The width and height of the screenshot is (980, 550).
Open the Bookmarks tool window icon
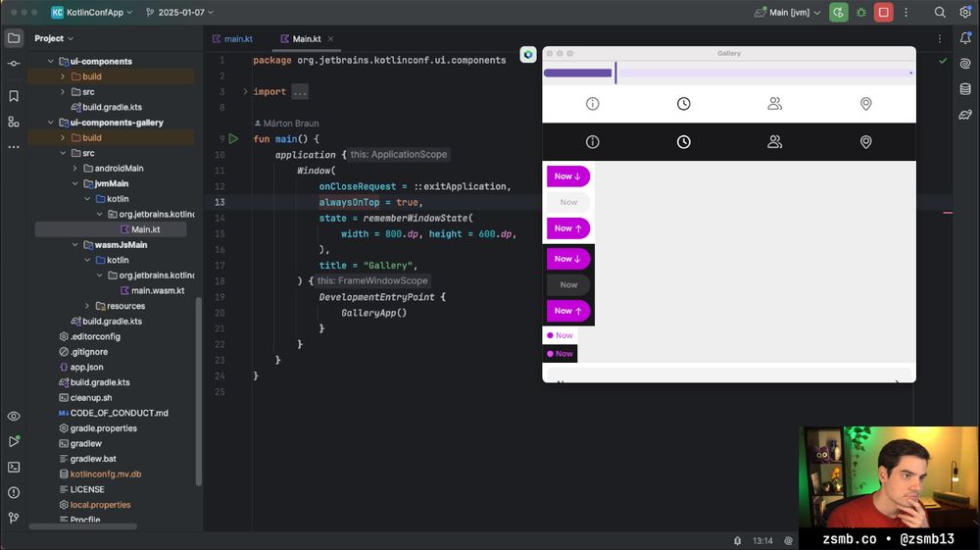pos(14,96)
